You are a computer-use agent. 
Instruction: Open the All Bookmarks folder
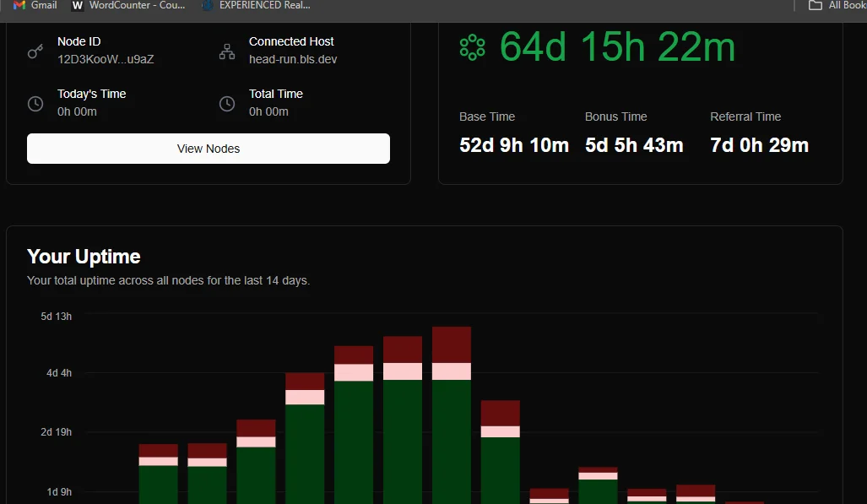[837, 6]
